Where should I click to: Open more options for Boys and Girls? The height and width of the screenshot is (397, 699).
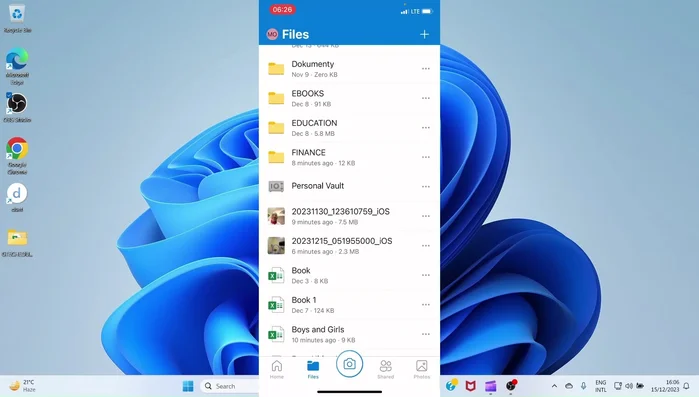coord(426,334)
